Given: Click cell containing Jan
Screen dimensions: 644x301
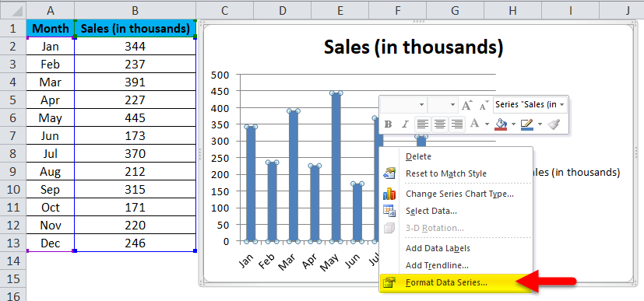Looking at the screenshot, I should (50, 47).
